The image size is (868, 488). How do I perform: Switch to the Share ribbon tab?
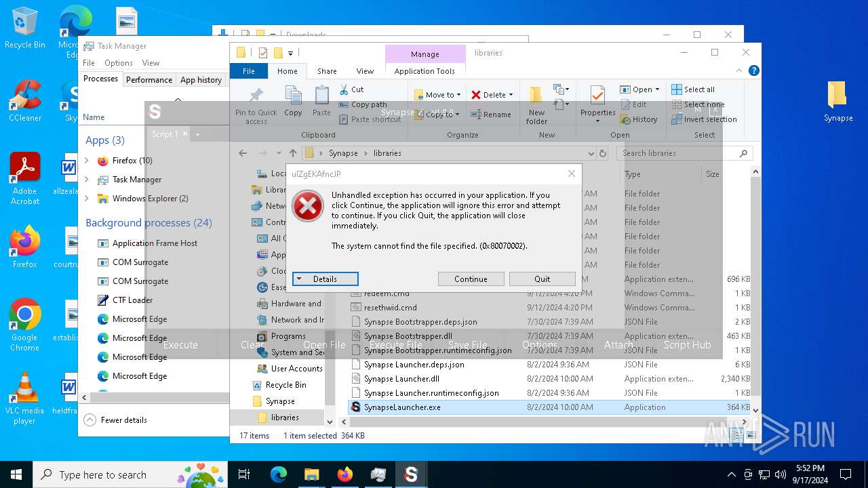pos(327,71)
